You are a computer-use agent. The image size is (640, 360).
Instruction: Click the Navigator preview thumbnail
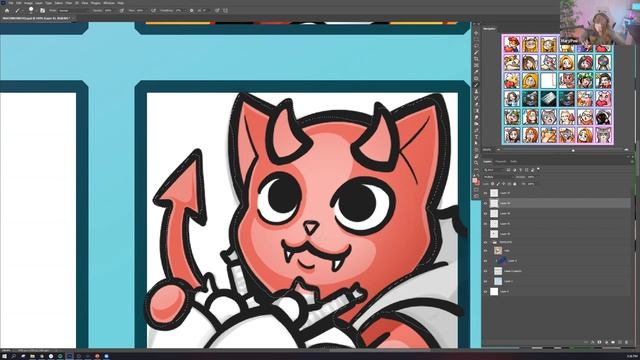558,89
